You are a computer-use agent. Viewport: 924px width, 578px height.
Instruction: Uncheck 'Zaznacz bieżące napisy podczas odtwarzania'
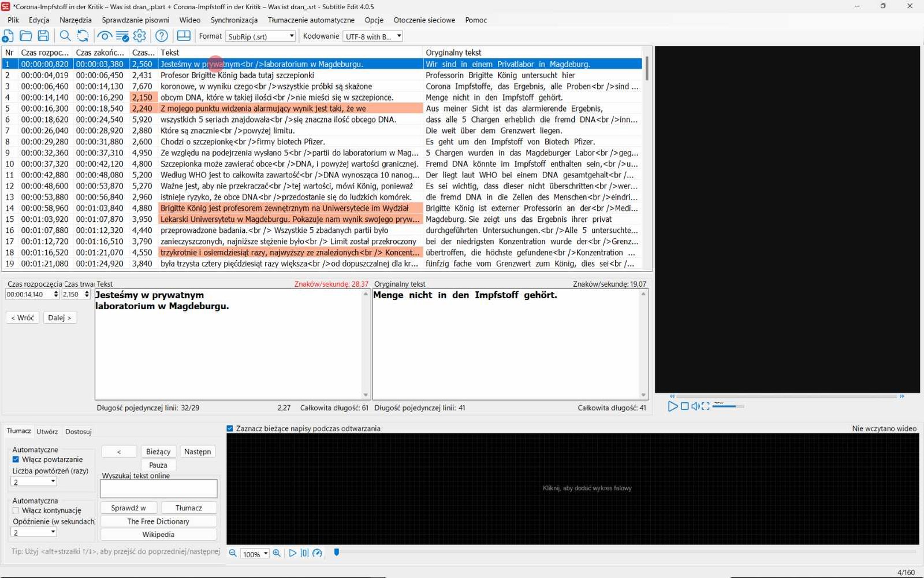230,428
